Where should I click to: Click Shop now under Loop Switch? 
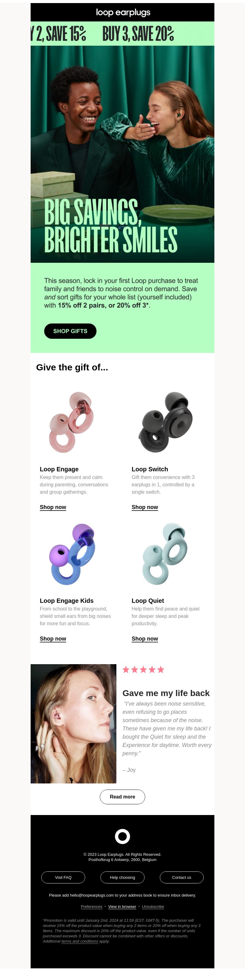[x=145, y=507]
